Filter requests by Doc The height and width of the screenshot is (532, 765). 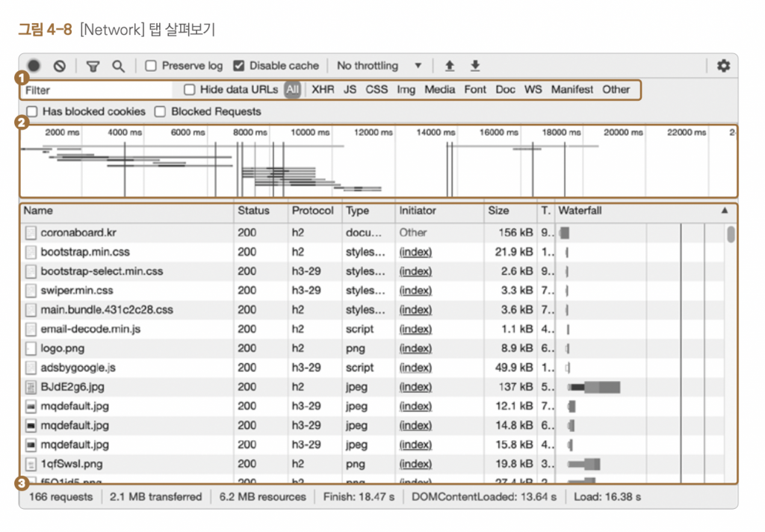pyautogui.click(x=506, y=90)
